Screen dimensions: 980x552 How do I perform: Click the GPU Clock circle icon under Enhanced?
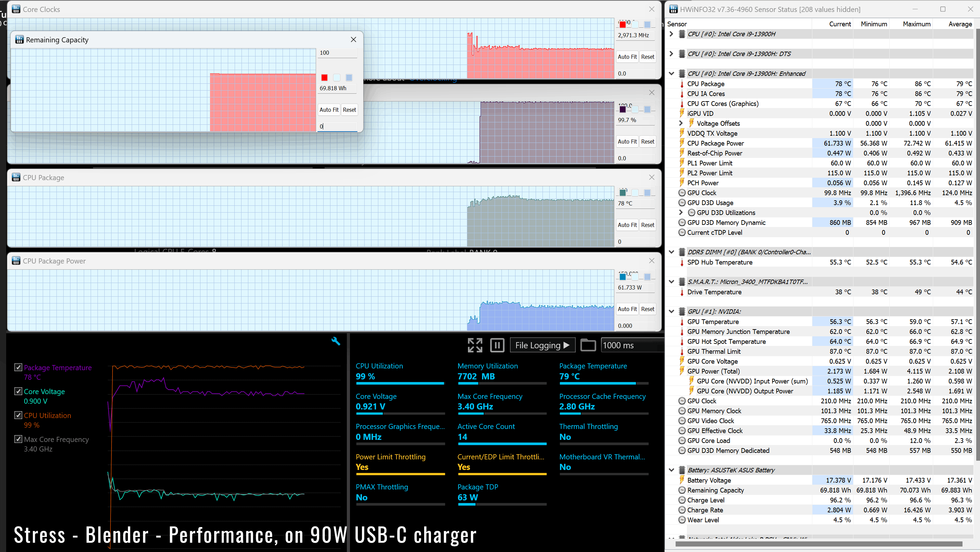(682, 193)
